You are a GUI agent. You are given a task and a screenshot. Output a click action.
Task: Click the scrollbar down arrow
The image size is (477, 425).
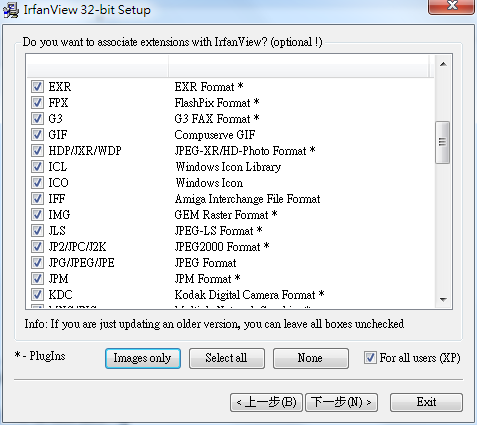(443, 299)
